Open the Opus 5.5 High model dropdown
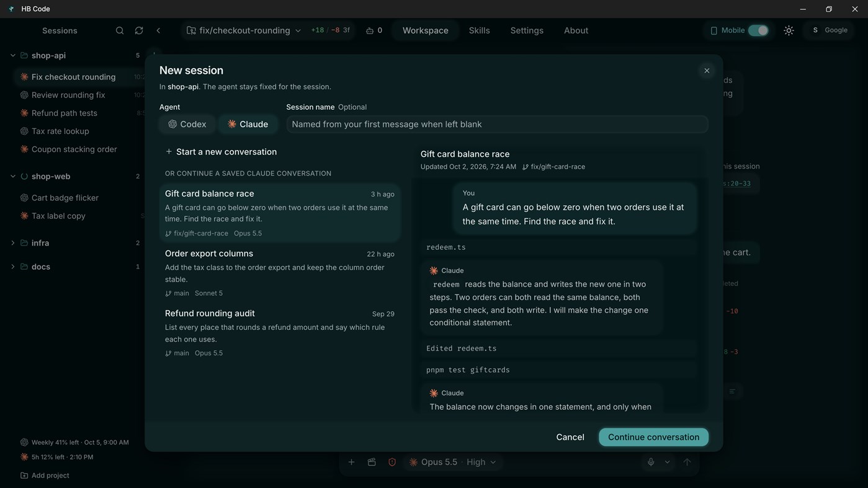Screen dimensions: 868x488 (453, 462)
